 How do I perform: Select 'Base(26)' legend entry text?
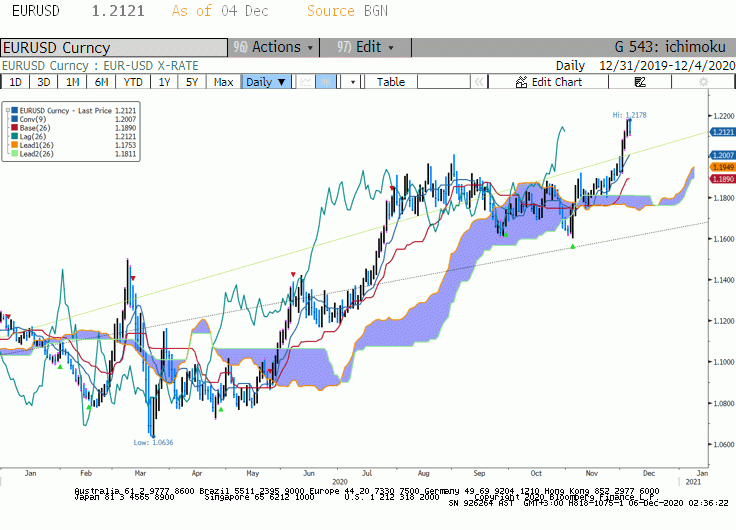(35, 128)
